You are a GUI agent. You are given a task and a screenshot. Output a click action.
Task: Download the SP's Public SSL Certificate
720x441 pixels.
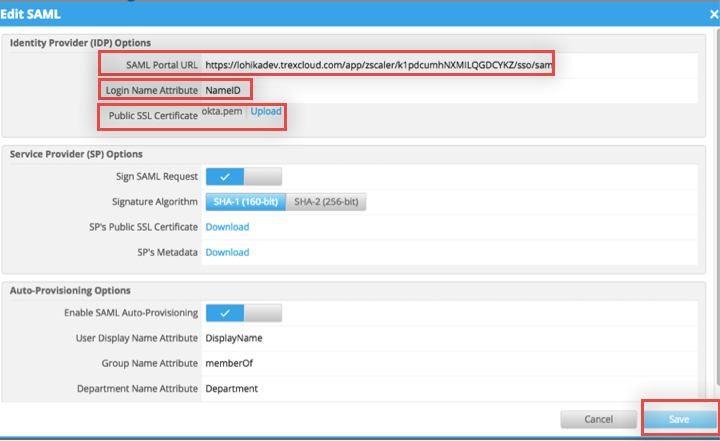click(x=227, y=227)
